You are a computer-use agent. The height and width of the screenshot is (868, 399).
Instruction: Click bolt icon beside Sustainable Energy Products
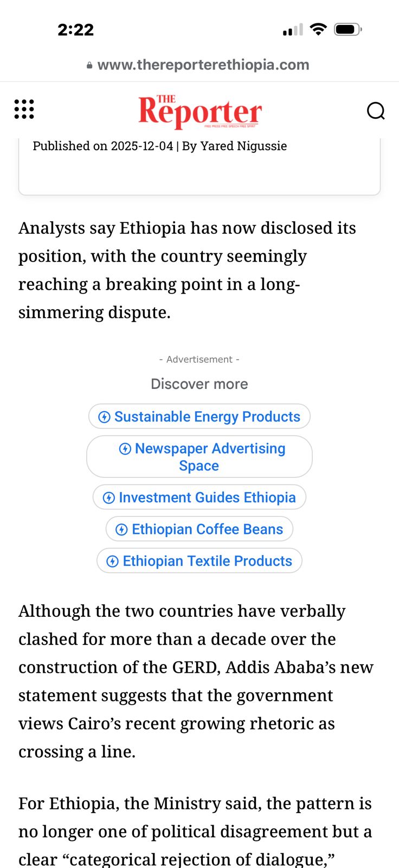[104, 417]
